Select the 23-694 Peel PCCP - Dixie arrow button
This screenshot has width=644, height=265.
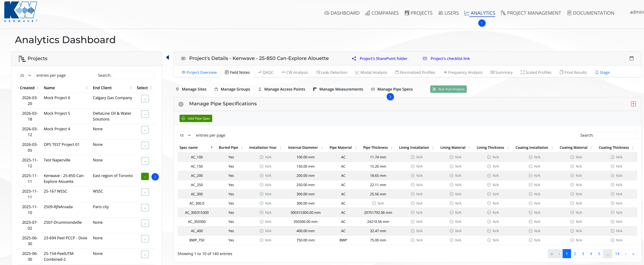click(145, 239)
